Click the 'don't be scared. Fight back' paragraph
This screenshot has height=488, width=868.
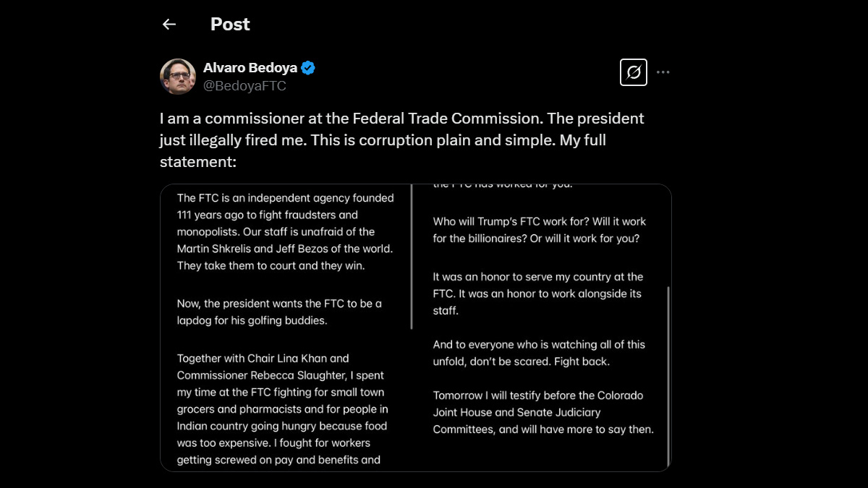coord(539,353)
